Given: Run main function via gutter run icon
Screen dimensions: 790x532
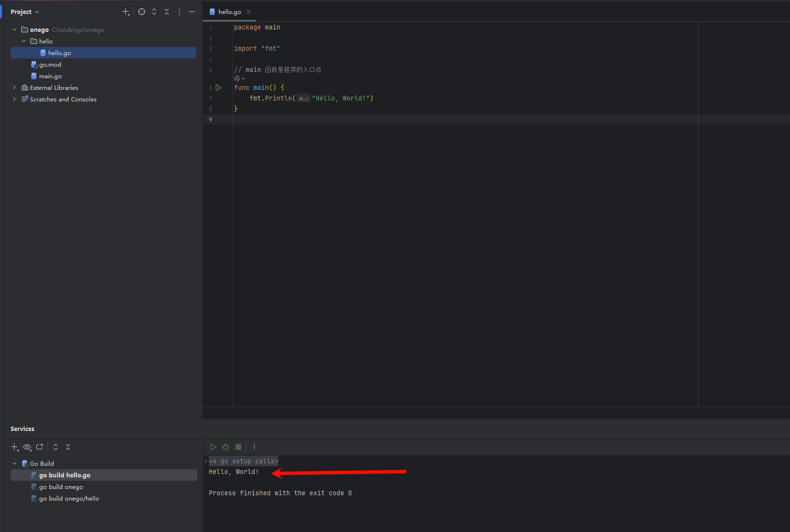Looking at the screenshot, I should pyautogui.click(x=219, y=87).
